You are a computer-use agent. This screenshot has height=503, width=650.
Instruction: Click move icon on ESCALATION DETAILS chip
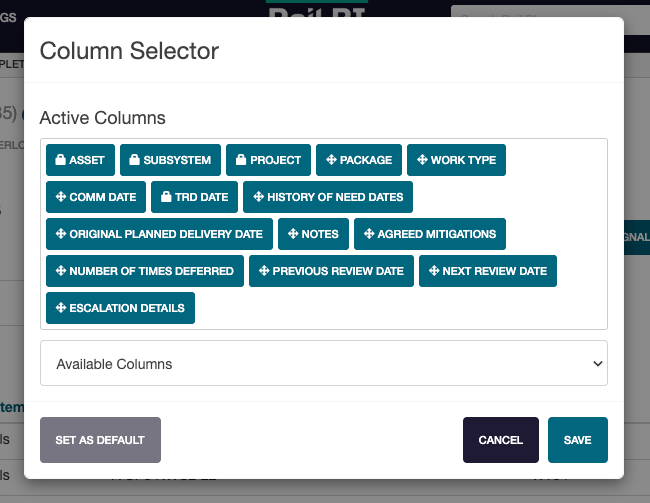click(60, 308)
